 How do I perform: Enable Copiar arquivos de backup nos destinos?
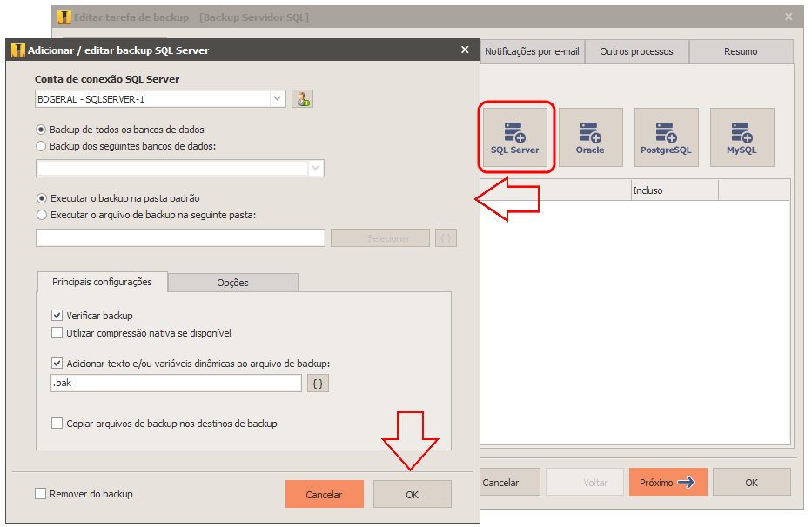(57, 424)
